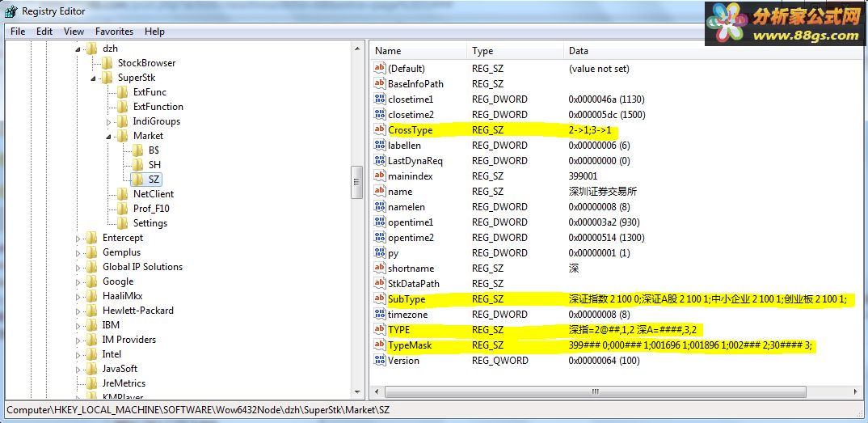Select the Settings folder icon
Image resolution: width=868 pixels, height=423 pixels.
(x=122, y=223)
